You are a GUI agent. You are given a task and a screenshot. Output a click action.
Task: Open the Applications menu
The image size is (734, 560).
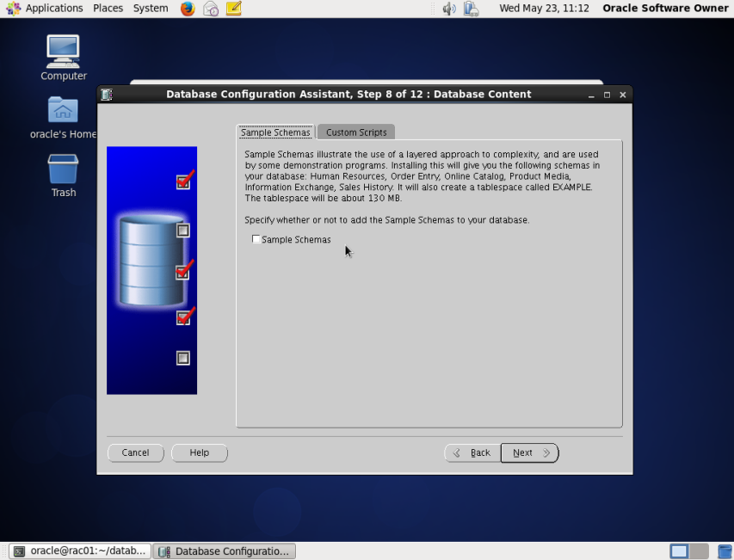point(52,8)
